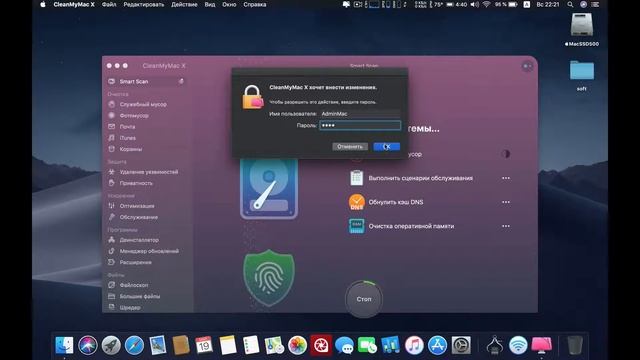Open the Окно menu
This screenshot has width=640, height=360.
[229, 4]
